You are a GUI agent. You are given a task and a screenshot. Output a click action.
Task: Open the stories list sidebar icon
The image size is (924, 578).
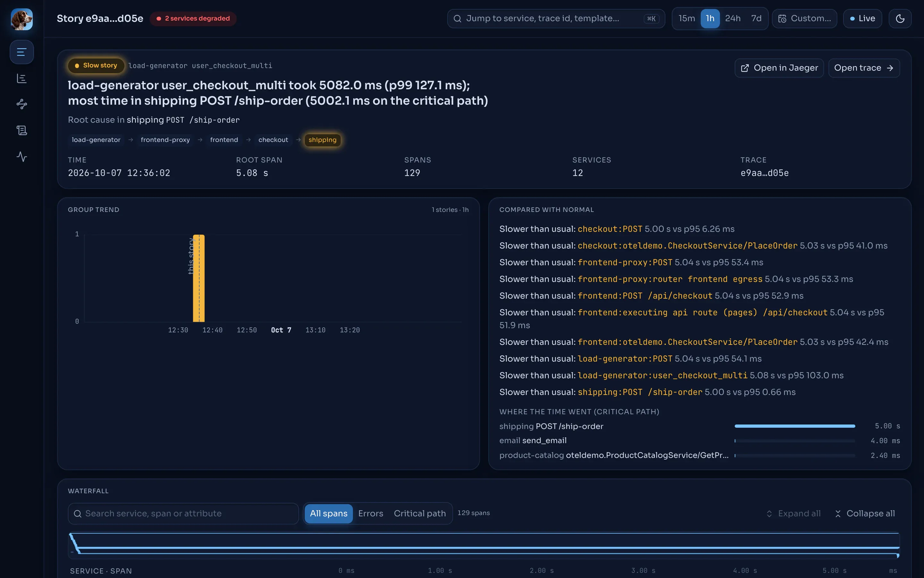pyautogui.click(x=22, y=52)
